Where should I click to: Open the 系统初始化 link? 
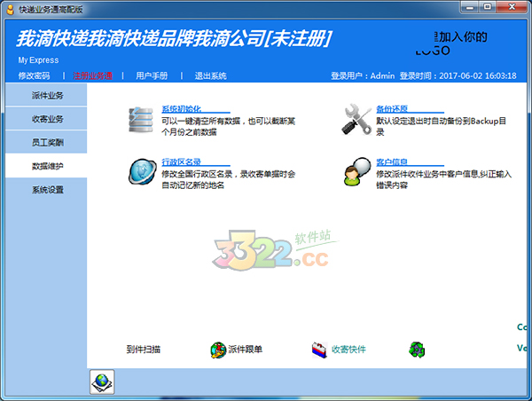182,109
